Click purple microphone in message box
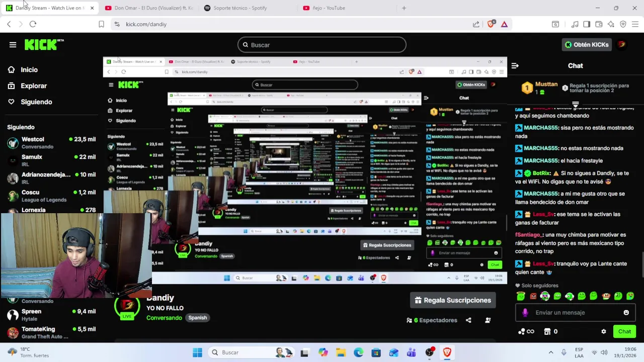The width and height of the screenshot is (644, 362). [x=525, y=313]
